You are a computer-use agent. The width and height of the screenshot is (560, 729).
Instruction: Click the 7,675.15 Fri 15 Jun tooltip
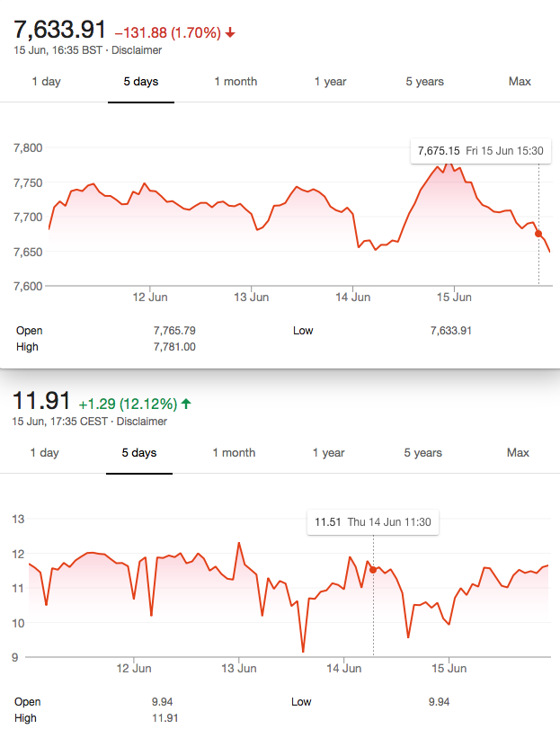(x=481, y=151)
